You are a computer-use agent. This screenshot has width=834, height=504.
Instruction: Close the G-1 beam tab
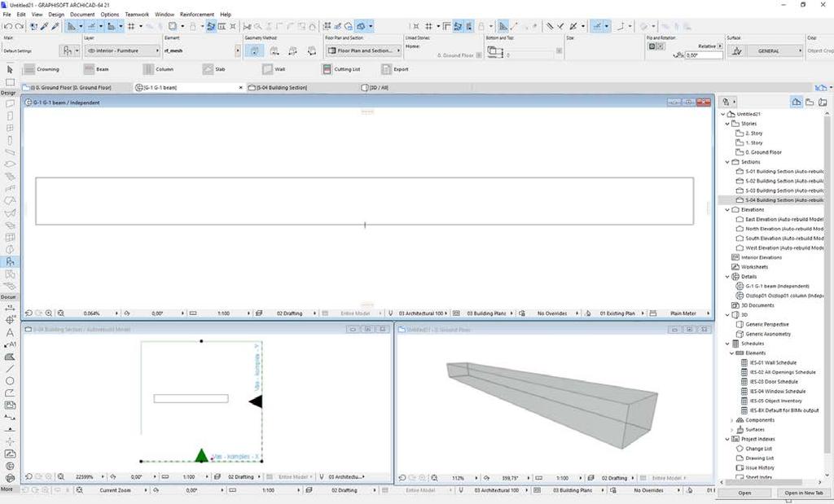coord(240,87)
